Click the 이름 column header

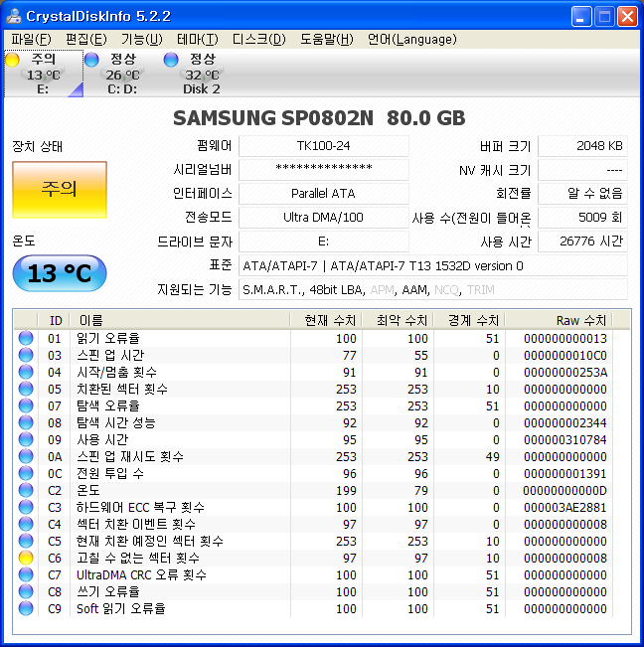click(180, 320)
